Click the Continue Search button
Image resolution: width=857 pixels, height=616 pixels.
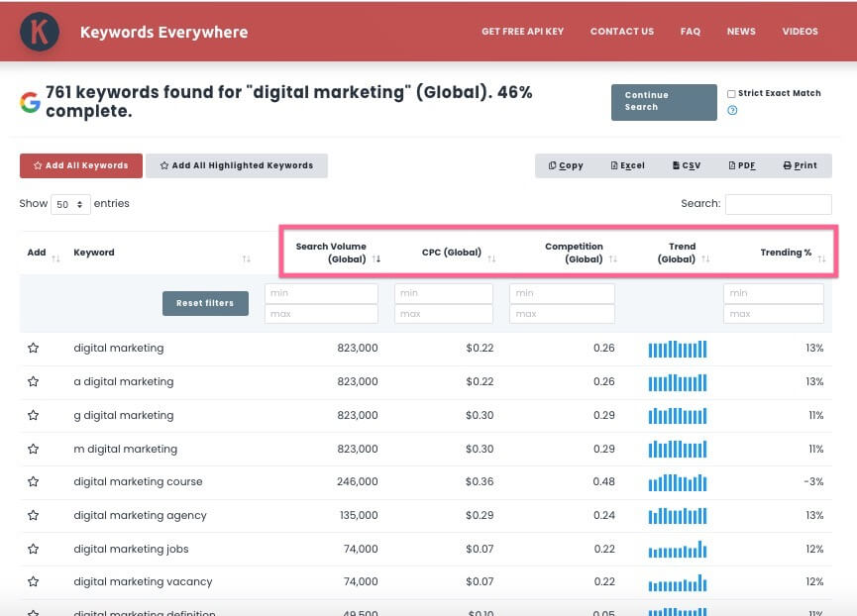pyautogui.click(x=664, y=102)
